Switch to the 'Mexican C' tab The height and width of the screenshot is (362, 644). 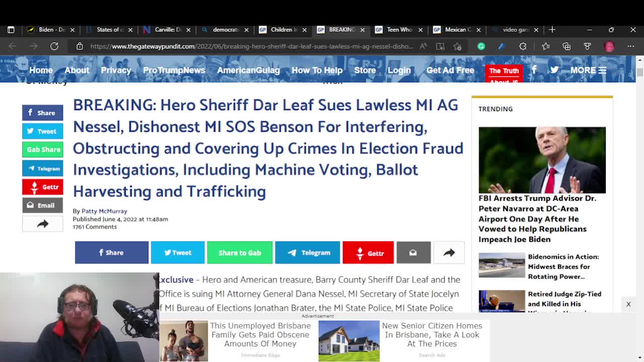click(x=457, y=30)
